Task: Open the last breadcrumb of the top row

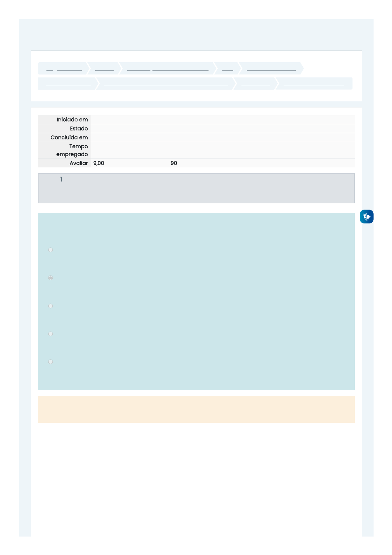Action: [271, 68]
